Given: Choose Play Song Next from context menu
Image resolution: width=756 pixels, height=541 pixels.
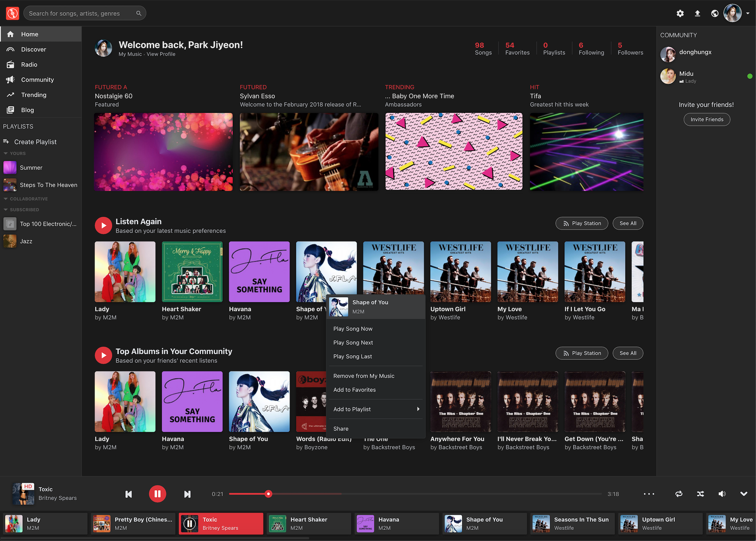Looking at the screenshot, I should pyautogui.click(x=353, y=343).
